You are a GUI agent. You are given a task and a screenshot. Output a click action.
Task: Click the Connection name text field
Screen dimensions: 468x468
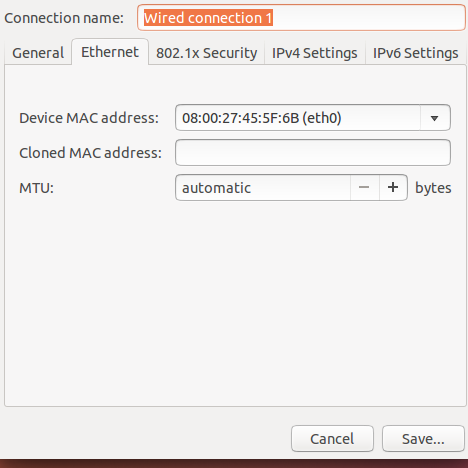(301, 18)
